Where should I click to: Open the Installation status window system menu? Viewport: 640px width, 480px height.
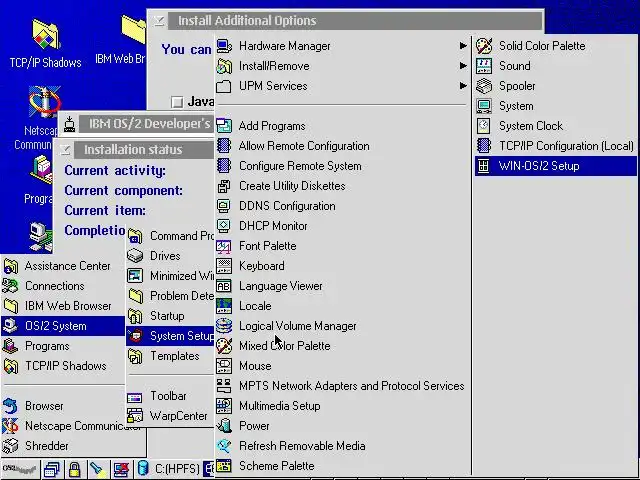coord(65,150)
